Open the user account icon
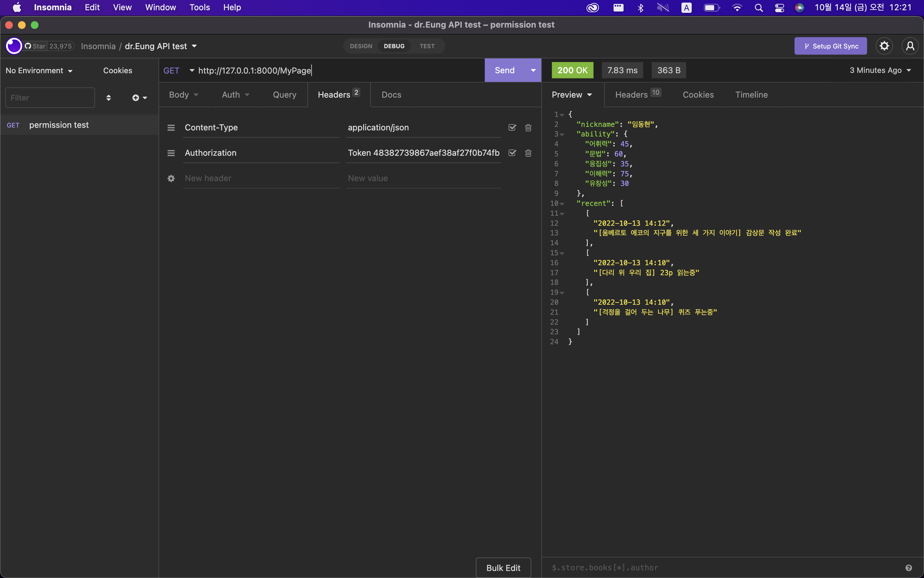Image resolution: width=924 pixels, height=578 pixels. [x=910, y=46]
